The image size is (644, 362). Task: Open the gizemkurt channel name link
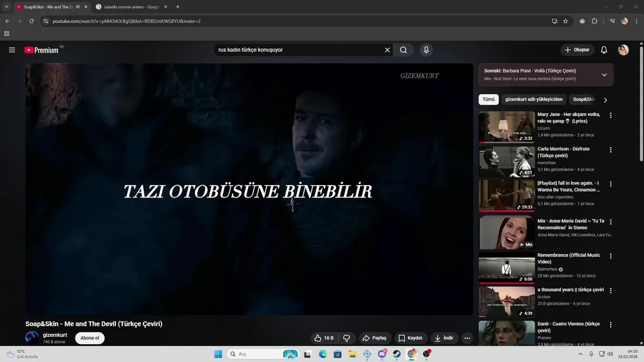click(55, 335)
